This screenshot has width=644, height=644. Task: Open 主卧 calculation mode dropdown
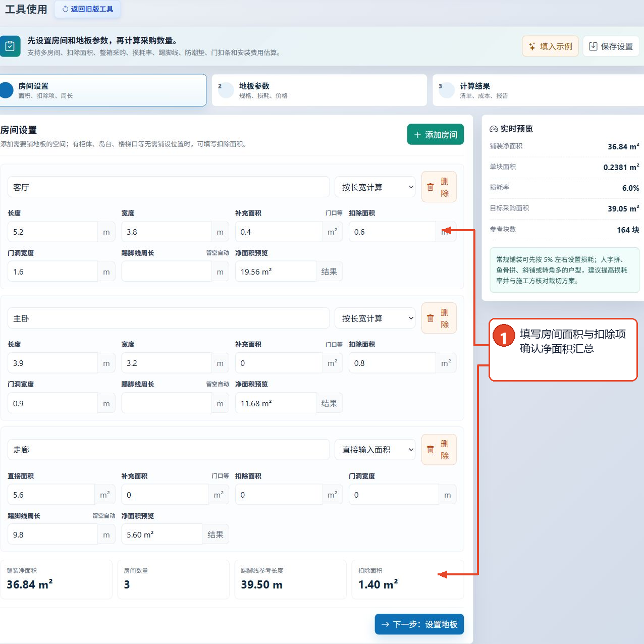[375, 318]
